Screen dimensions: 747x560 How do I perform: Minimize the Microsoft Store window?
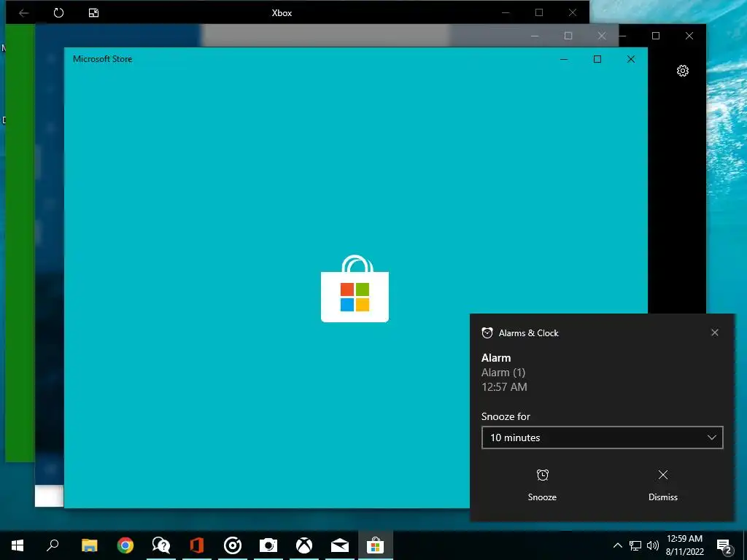click(564, 59)
